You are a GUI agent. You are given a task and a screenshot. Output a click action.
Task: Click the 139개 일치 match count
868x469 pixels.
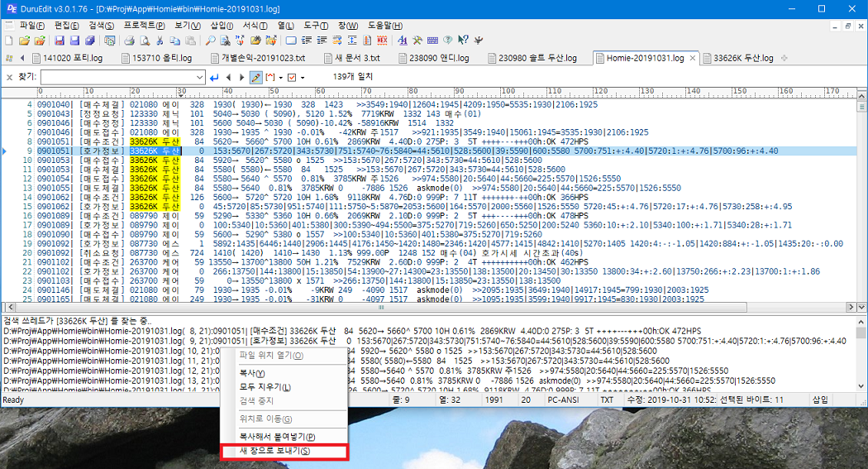click(353, 77)
